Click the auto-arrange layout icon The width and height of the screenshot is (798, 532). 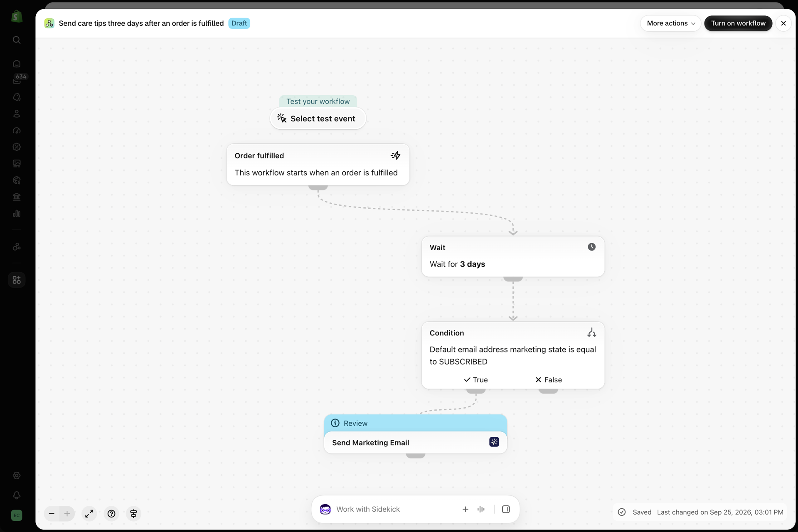pyautogui.click(x=133, y=514)
